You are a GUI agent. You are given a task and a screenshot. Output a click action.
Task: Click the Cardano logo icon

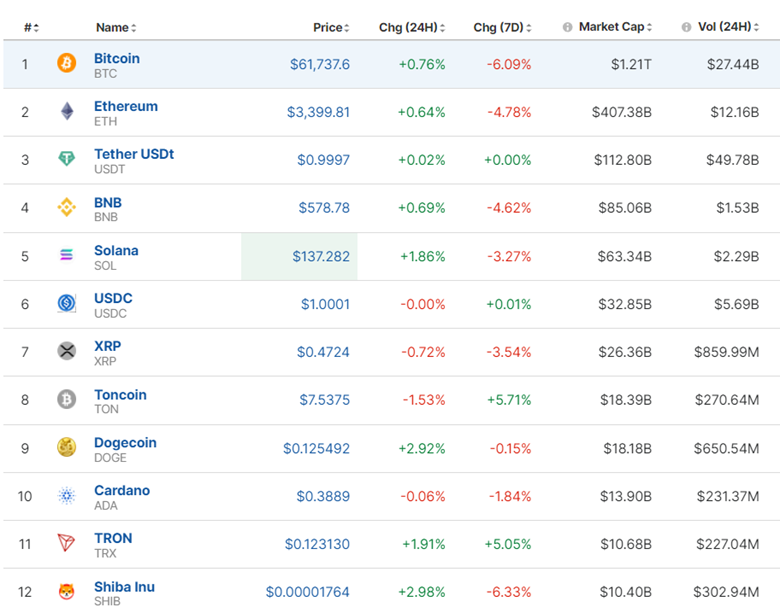tap(67, 496)
